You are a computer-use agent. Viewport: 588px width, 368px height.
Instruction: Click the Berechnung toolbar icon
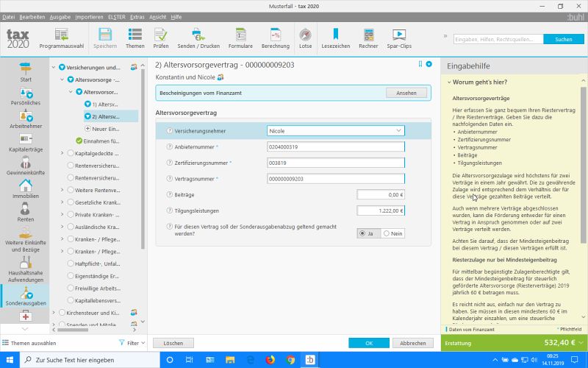[x=276, y=35]
